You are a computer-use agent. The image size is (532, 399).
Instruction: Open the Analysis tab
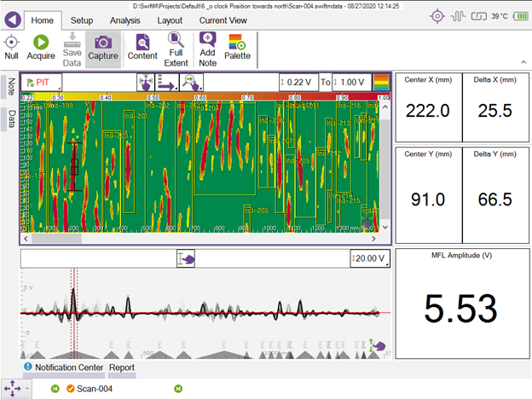pos(125,19)
